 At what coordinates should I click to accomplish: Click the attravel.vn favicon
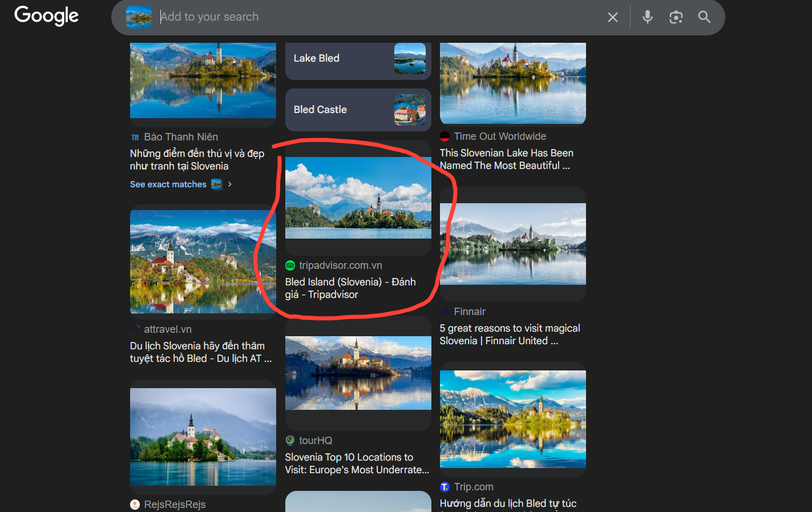(135, 329)
